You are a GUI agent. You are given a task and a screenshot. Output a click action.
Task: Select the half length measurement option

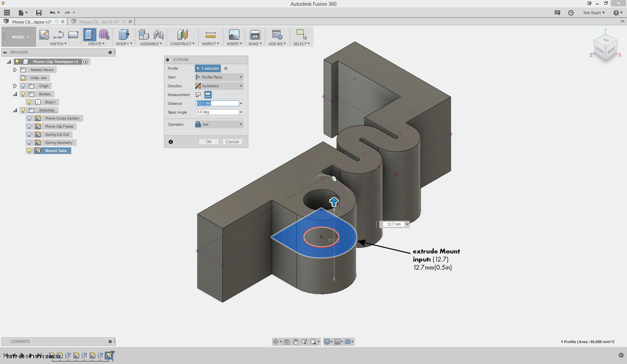(198, 95)
